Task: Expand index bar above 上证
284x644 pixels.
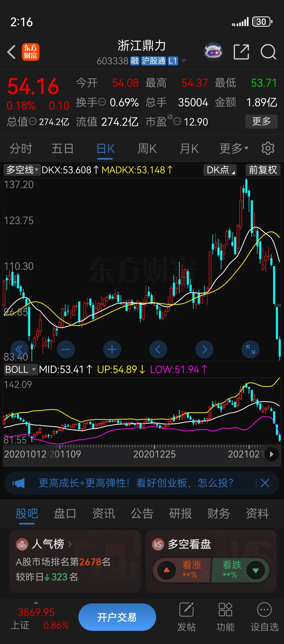Action: (x=36, y=603)
